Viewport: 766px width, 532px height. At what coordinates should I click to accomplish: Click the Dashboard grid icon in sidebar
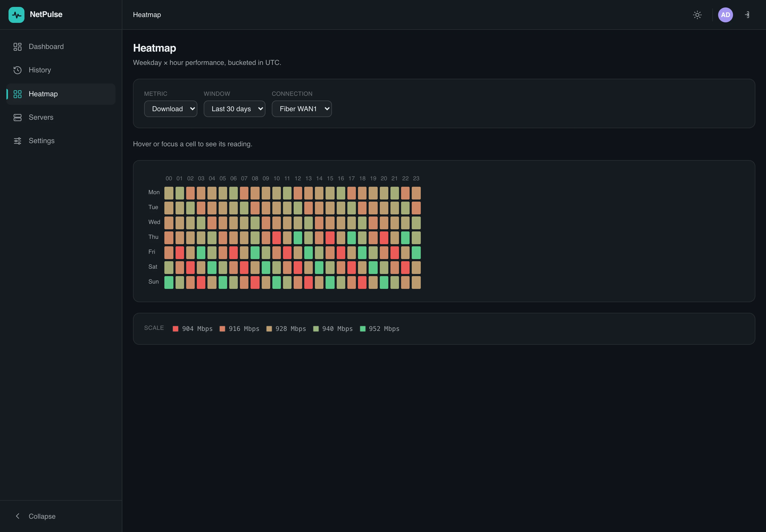click(17, 47)
